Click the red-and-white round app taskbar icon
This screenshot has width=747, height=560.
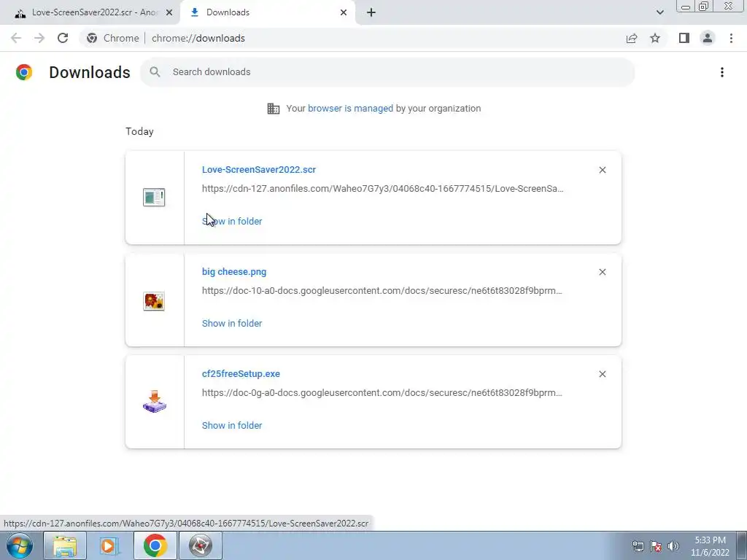[200, 545]
